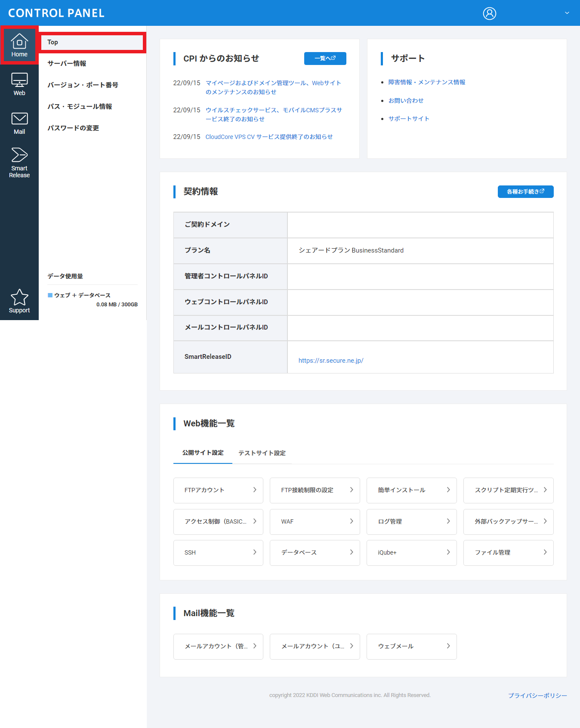The height and width of the screenshot is (728, 580).
Task: Open the CPI news list button
Action: (325, 59)
